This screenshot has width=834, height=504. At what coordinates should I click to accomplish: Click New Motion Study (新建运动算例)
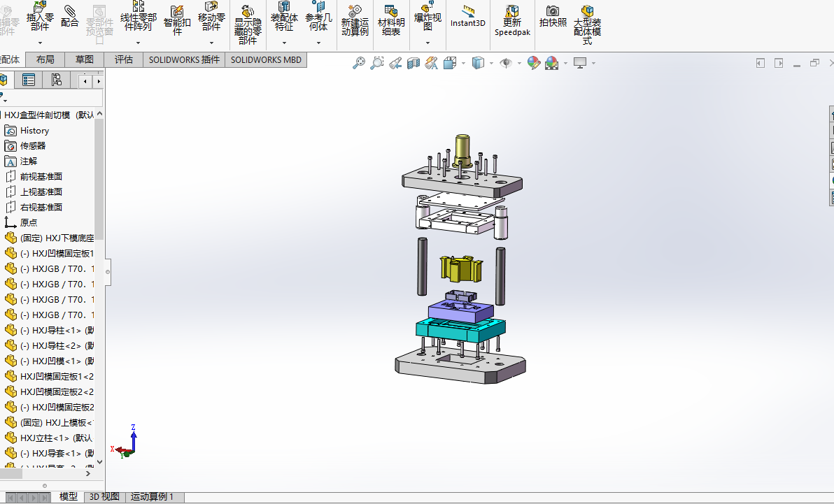click(x=355, y=20)
